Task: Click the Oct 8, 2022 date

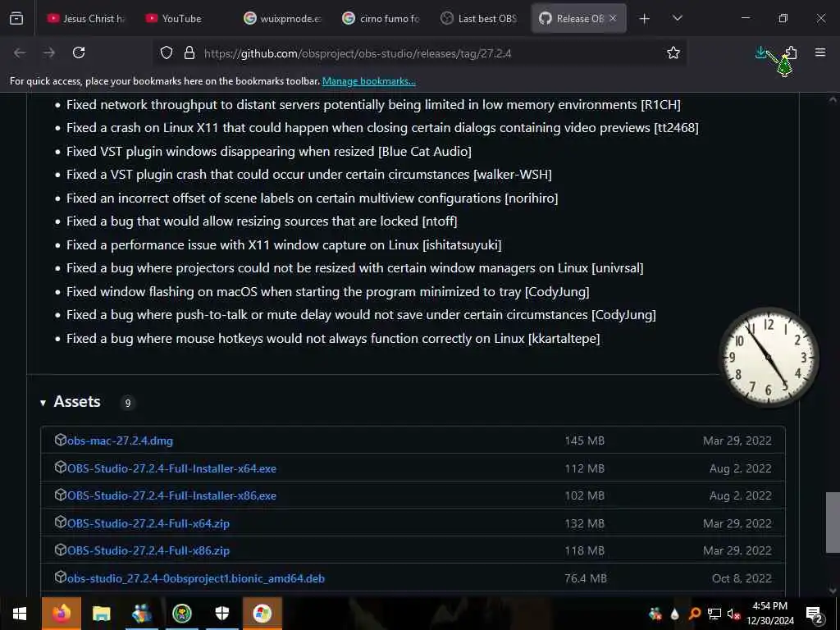Action: [742, 578]
